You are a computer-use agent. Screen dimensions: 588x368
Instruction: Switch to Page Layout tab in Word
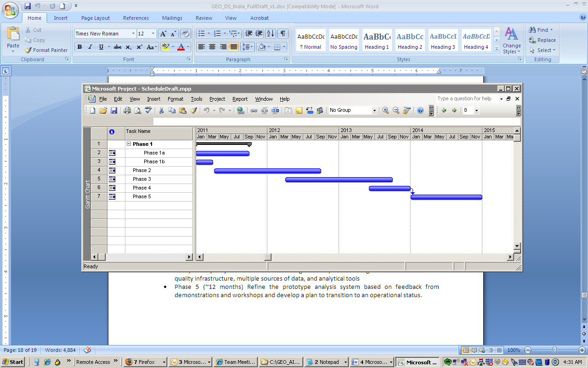(x=96, y=18)
